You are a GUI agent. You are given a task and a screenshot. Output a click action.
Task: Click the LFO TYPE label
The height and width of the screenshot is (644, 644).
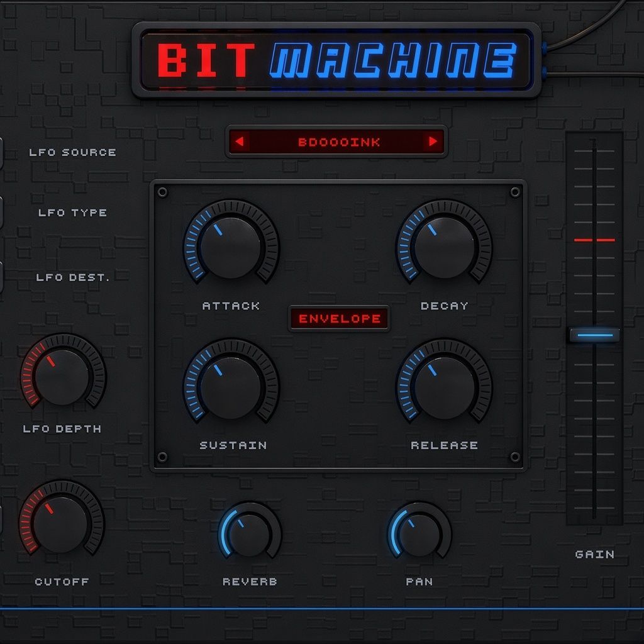(x=73, y=213)
